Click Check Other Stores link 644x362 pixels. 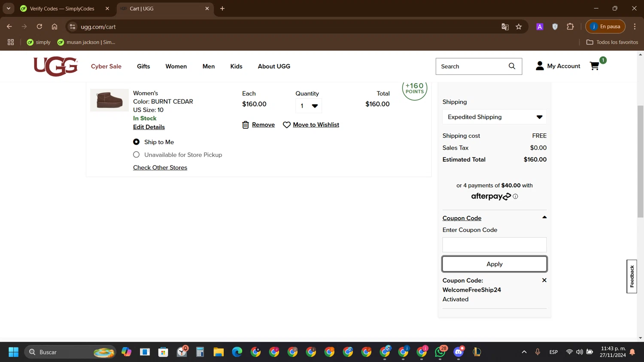pyautogui.click(x=160, y=168)
